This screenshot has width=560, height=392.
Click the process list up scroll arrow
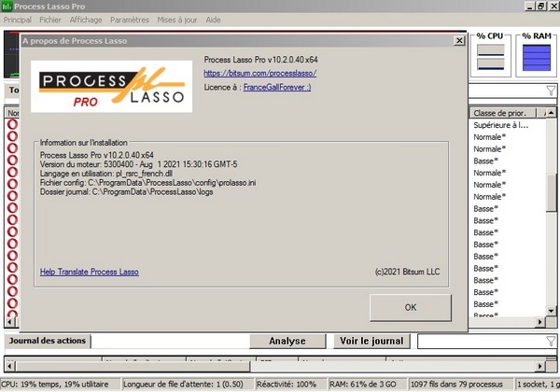tap(551, 113)
